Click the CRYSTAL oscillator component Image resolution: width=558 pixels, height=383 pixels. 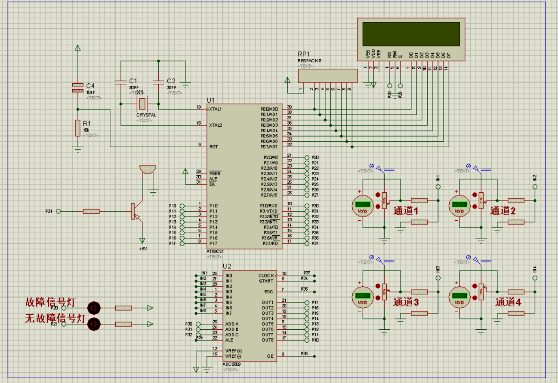coord(142,104)
